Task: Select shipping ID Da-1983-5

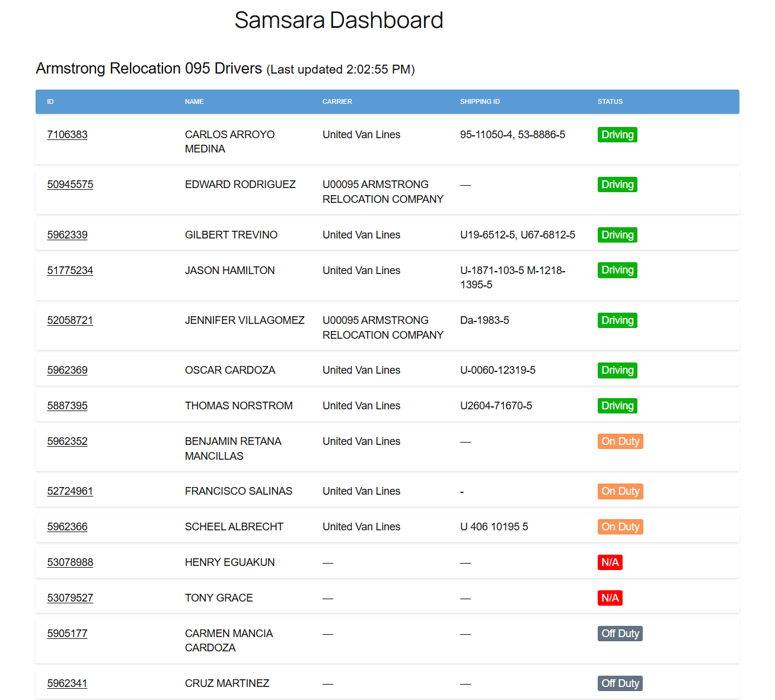Action: click(x=484, y=320)
